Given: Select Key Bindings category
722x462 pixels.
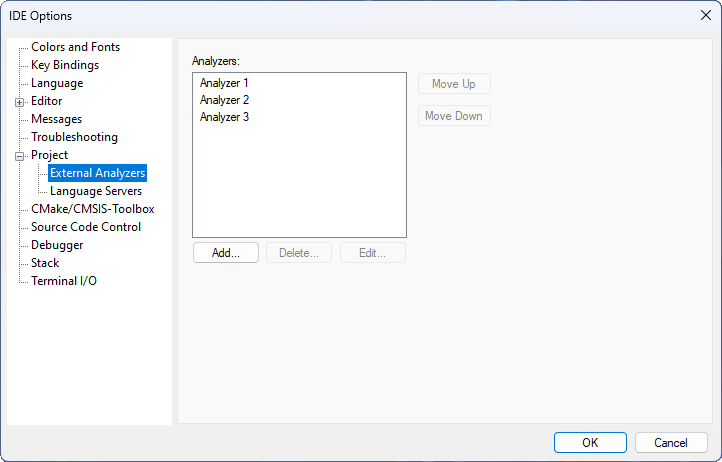Looking at the screenshot, I should (x=65, y=65).
